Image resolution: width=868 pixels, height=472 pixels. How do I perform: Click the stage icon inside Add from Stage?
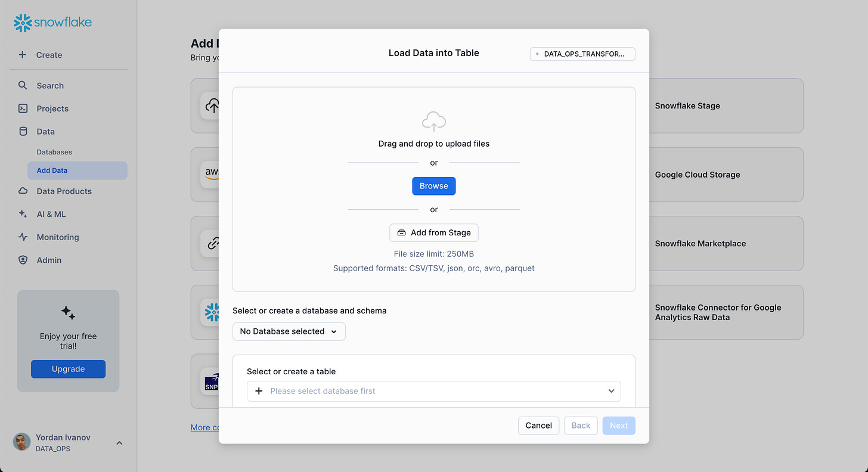(402, 232)
